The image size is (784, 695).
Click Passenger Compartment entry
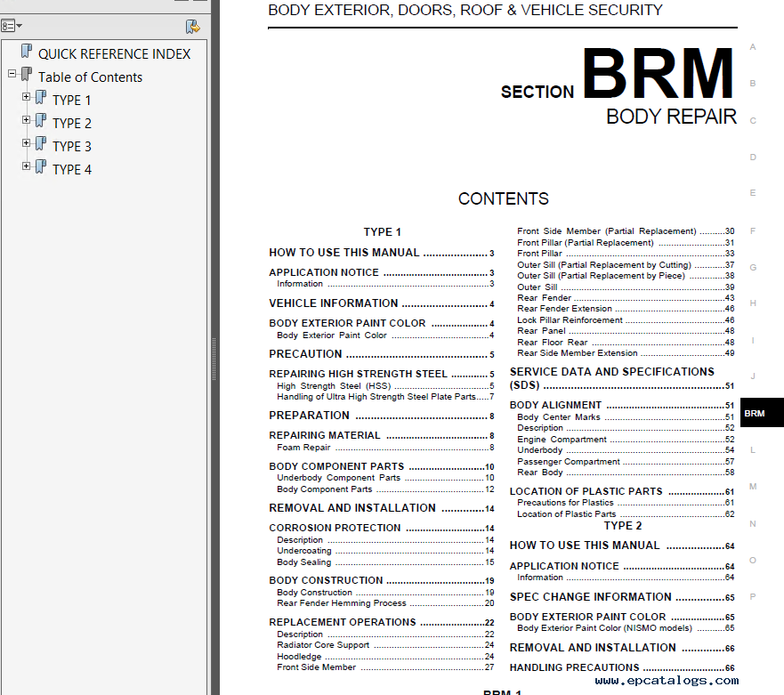(626, 462)
